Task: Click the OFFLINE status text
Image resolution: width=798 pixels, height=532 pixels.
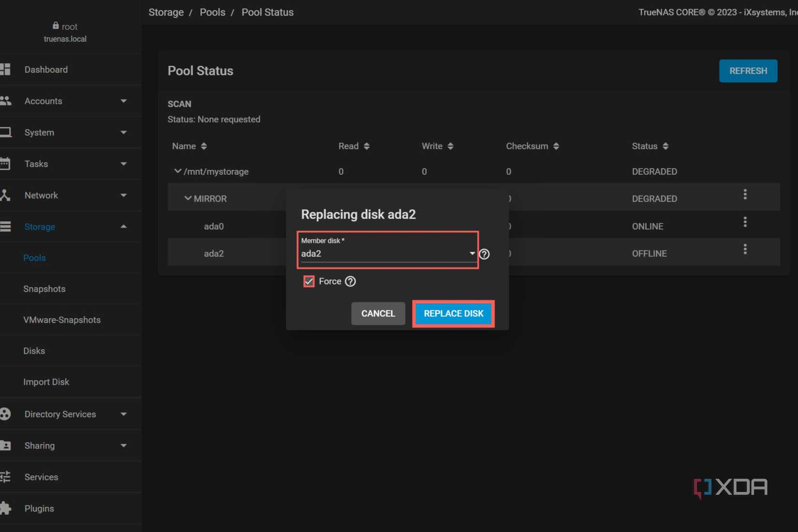Action: click(649, 253)
